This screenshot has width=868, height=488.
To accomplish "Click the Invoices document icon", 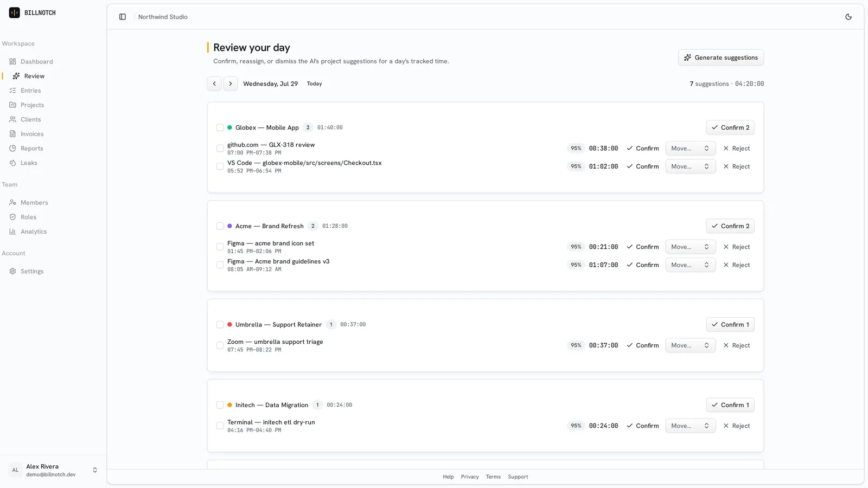I will pos(12,134).
